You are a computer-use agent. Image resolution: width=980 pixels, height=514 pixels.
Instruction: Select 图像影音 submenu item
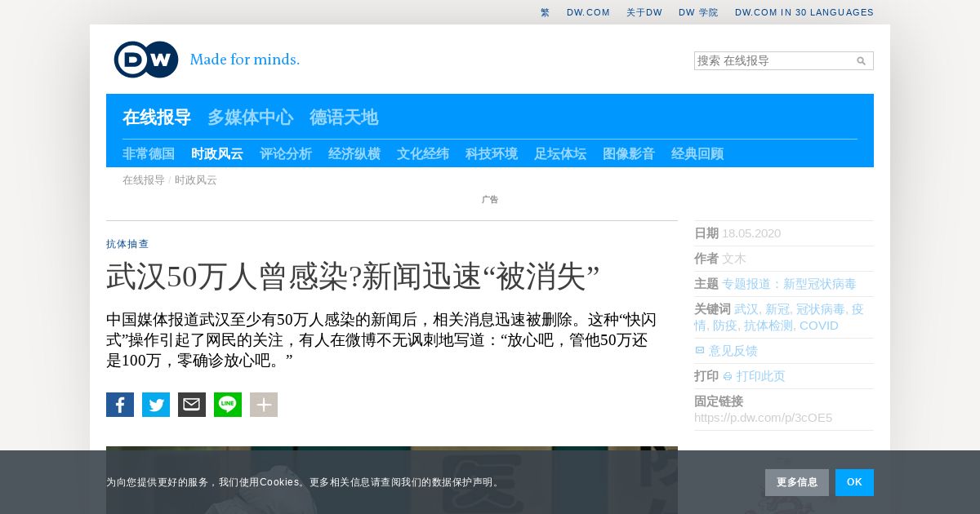(629, 154)
